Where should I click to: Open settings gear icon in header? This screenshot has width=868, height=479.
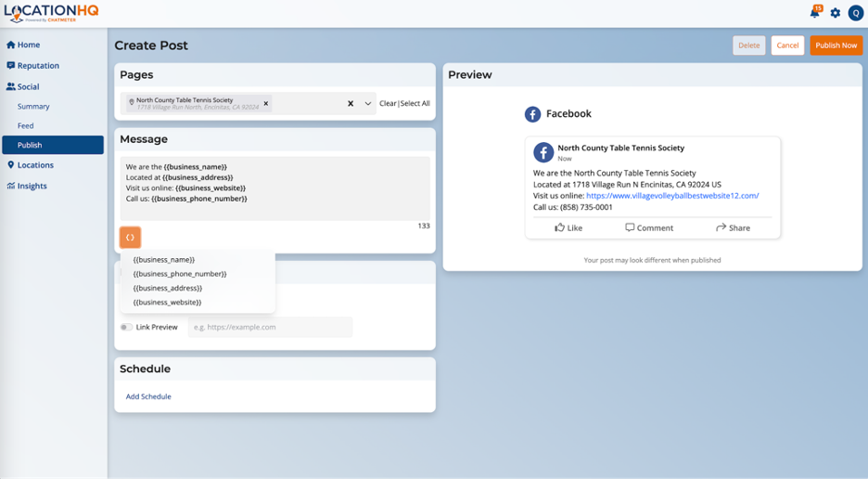(835, 13)
